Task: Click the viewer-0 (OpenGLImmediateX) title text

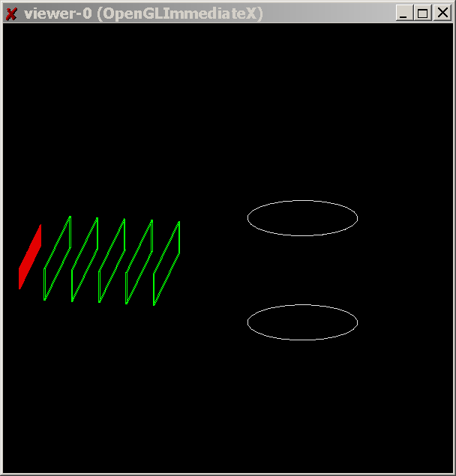Action: [x=143, y=13]
